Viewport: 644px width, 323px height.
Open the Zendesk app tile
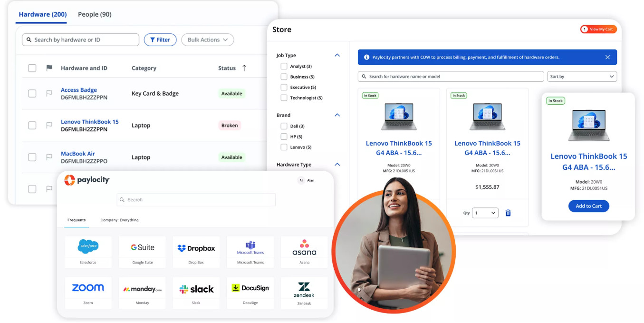click(304, 292)
